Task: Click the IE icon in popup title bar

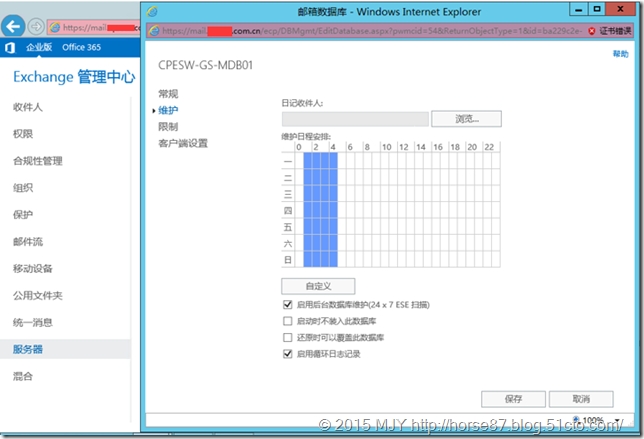Action: [x=152, y=11]
